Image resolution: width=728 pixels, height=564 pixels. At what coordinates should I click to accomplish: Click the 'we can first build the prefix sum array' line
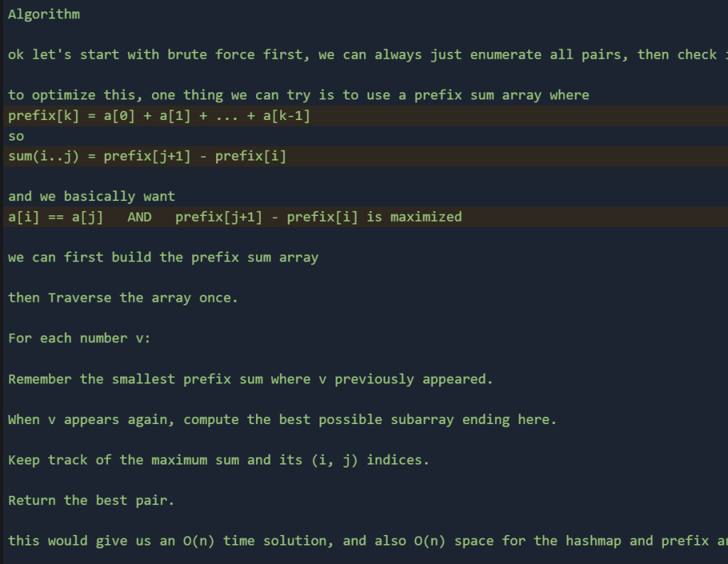pyautogui.click(x=164, y=257)
